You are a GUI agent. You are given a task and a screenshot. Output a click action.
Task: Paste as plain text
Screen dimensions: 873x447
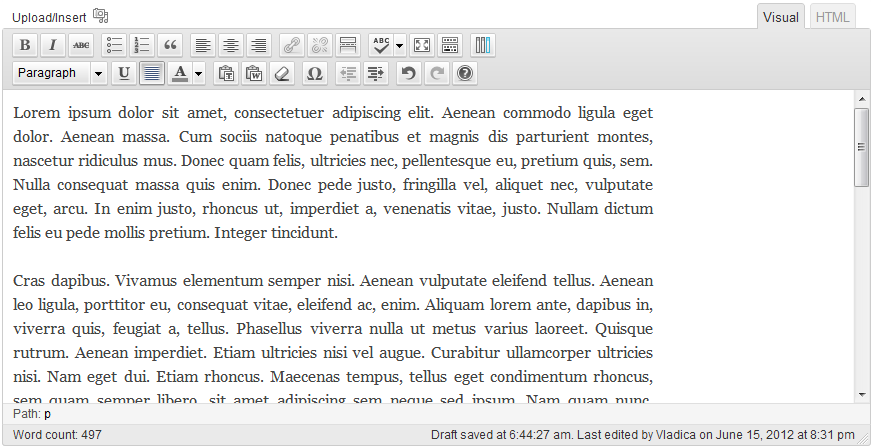[226, 73]
